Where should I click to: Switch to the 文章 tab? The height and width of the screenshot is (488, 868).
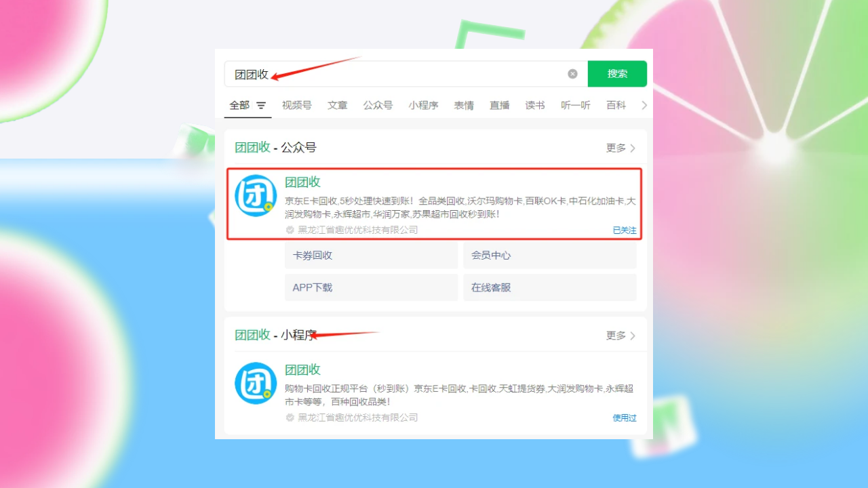point(338,105)
